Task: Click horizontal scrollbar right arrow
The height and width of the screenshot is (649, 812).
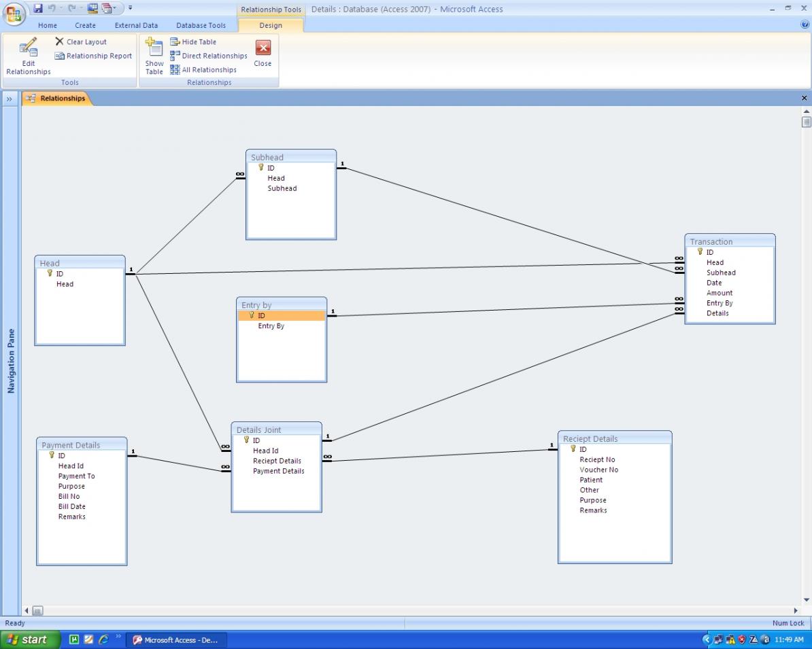Action: point(796,611)
